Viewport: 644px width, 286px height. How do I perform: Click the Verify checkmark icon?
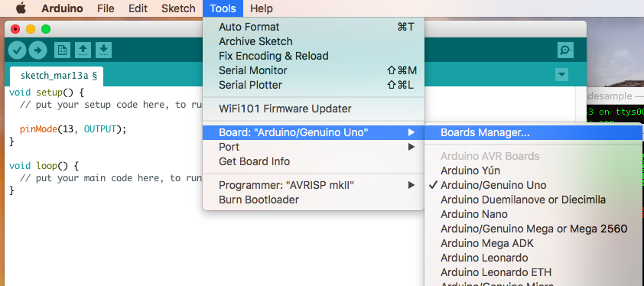18,50
